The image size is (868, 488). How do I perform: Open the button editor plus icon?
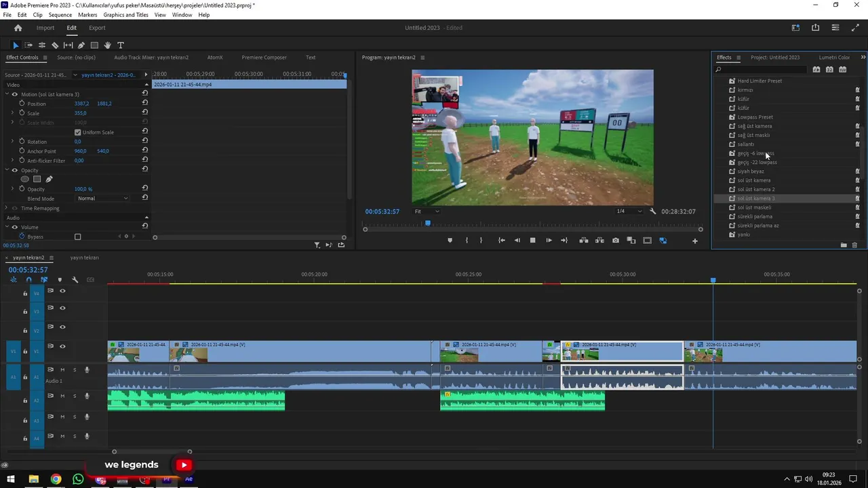pos(694,241)
